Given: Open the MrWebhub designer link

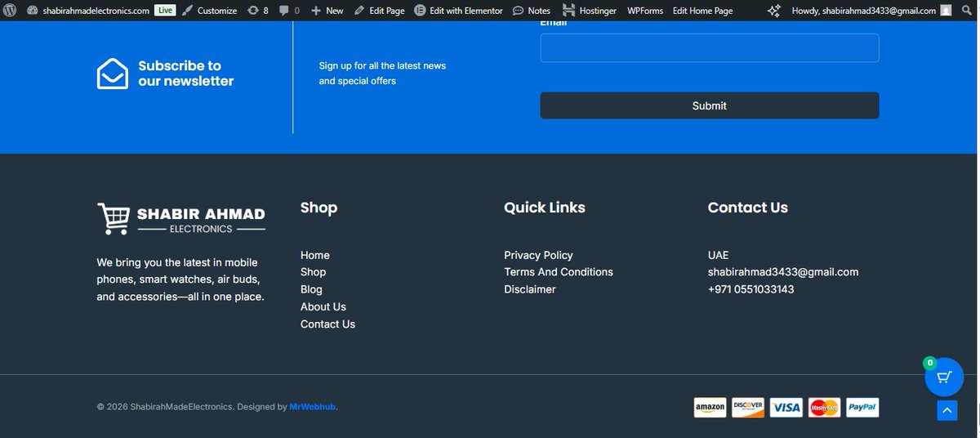Looking at the screenshot, I should pyautogui.click(x=312, y=407).
